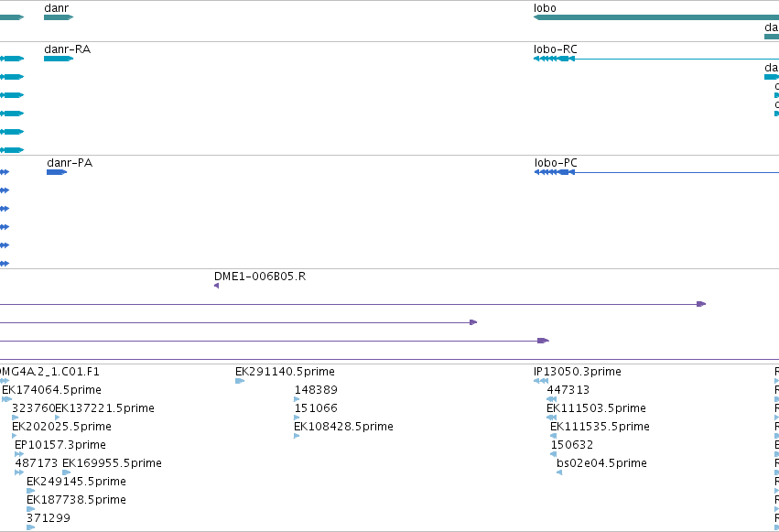Select the 487173 feature label
Screen dimensions: 779x532
[x=37, y=463]
